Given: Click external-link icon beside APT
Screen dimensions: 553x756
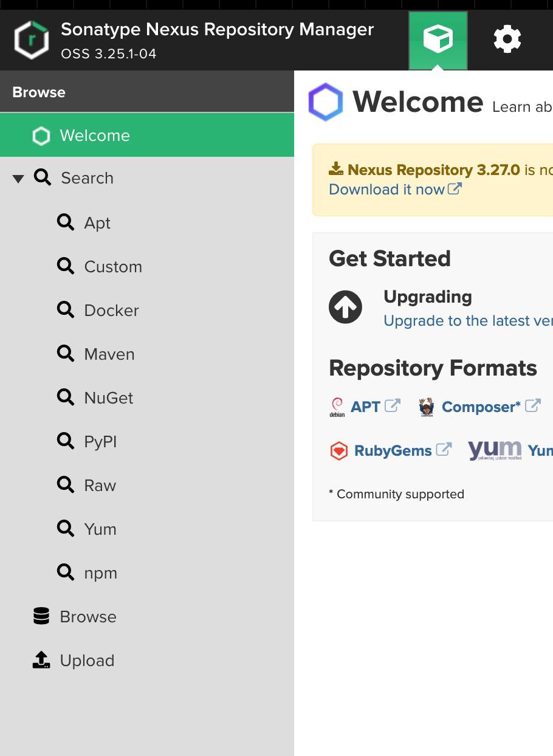Looking at the screenshot, I should tap(393, 405).
